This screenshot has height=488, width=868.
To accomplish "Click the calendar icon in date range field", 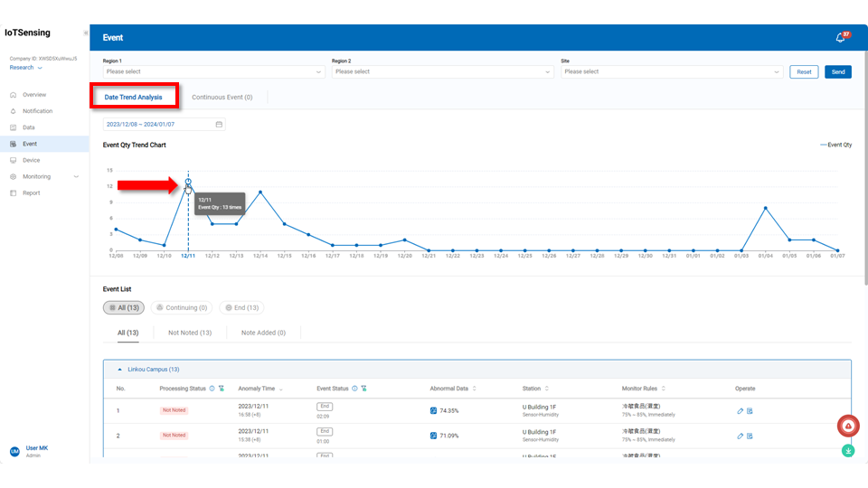I will tap(219, 125).
